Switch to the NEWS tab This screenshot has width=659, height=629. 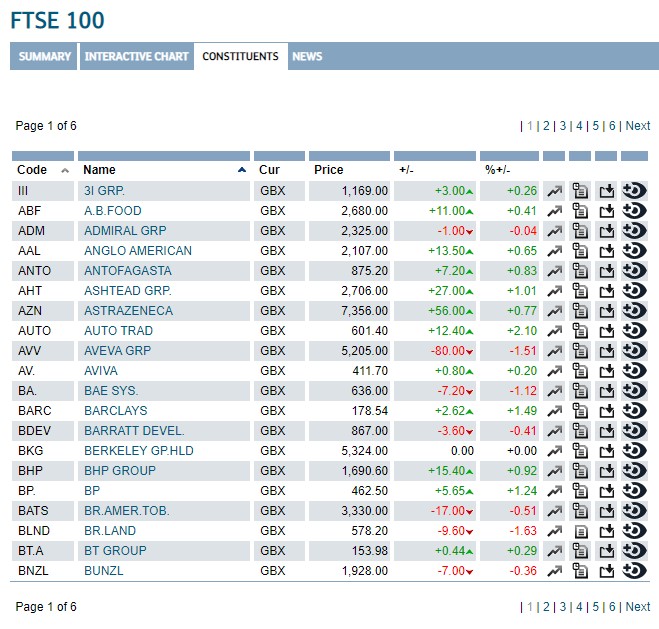pyautogui.click(x=307, y=56)
